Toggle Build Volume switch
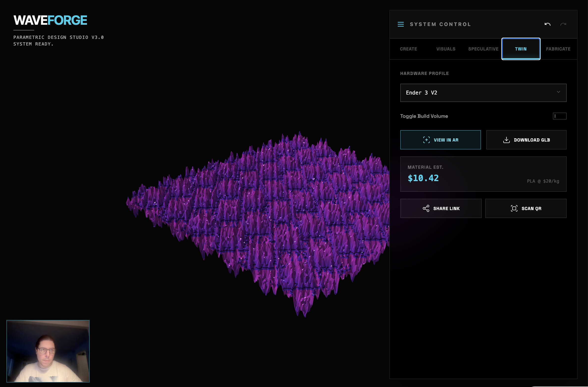Screen dimensions: 588x387 click(559, 116)
